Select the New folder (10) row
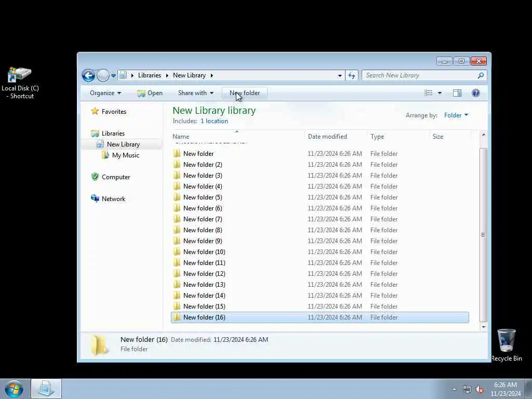 point(320,252)
